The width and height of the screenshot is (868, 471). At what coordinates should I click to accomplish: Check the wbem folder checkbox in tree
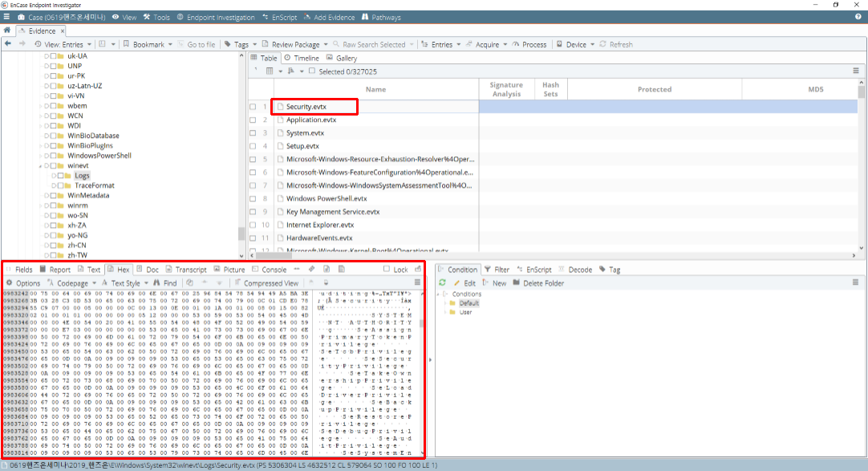pyautogui.click(x=53, y=106)
